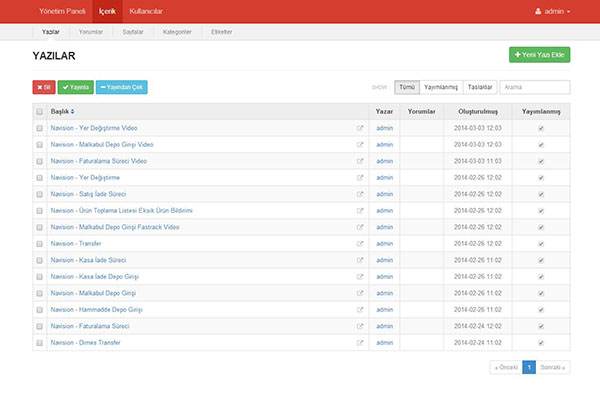The height and width of the screenshot is (400, 600).
Task: Go to Sonraki next page
Action: pos(553,367)
